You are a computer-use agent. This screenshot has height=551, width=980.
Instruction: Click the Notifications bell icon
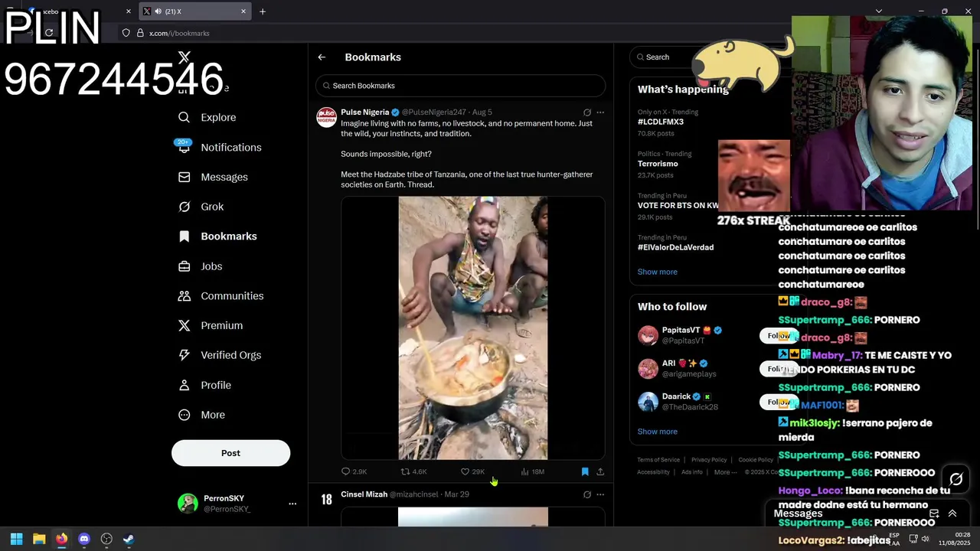[x=184, y=148]
